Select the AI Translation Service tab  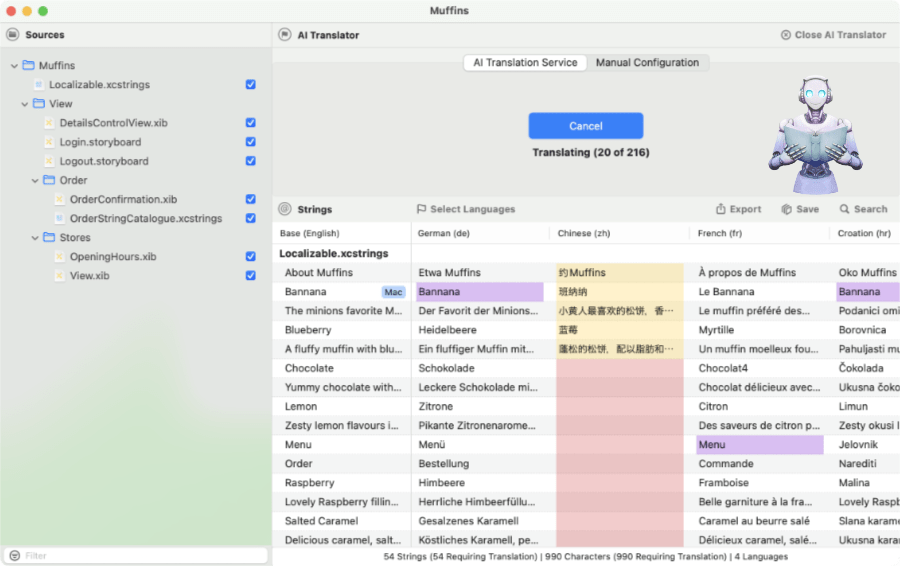click(525, 63)
